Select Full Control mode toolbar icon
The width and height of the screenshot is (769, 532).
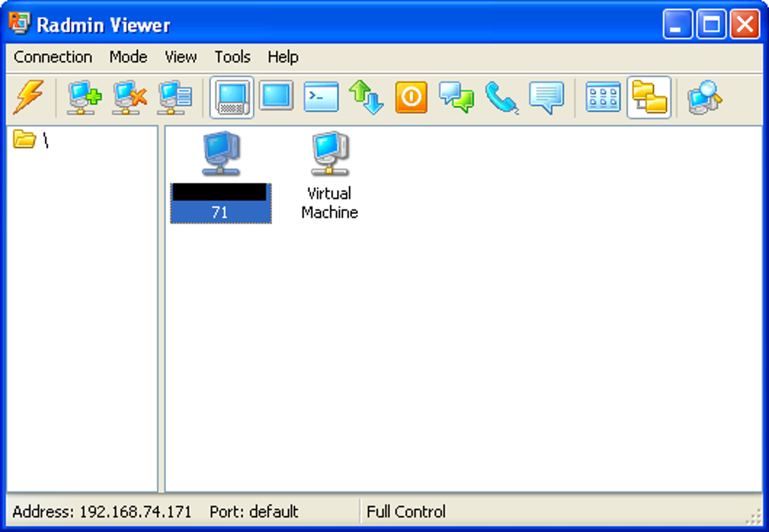(x=231, y=97)
